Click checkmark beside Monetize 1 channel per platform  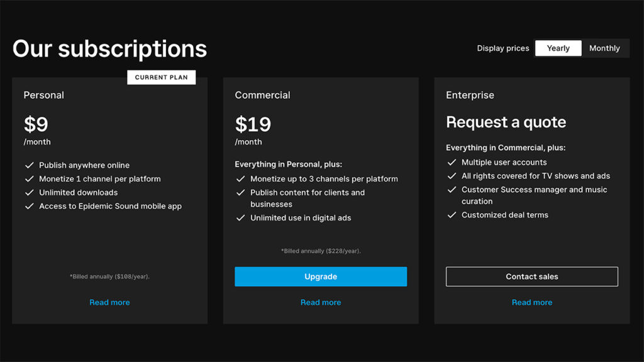(x=29, y=179)
